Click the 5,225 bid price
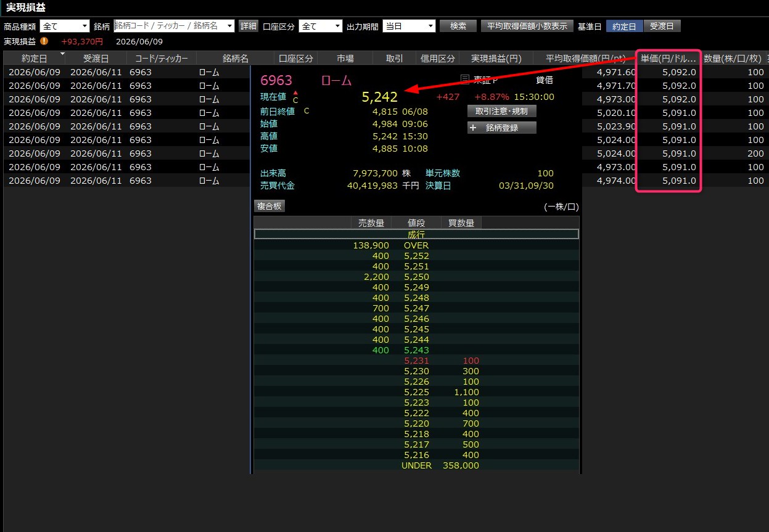The width and height of the screenshot is (769, 532). (416, 392)
